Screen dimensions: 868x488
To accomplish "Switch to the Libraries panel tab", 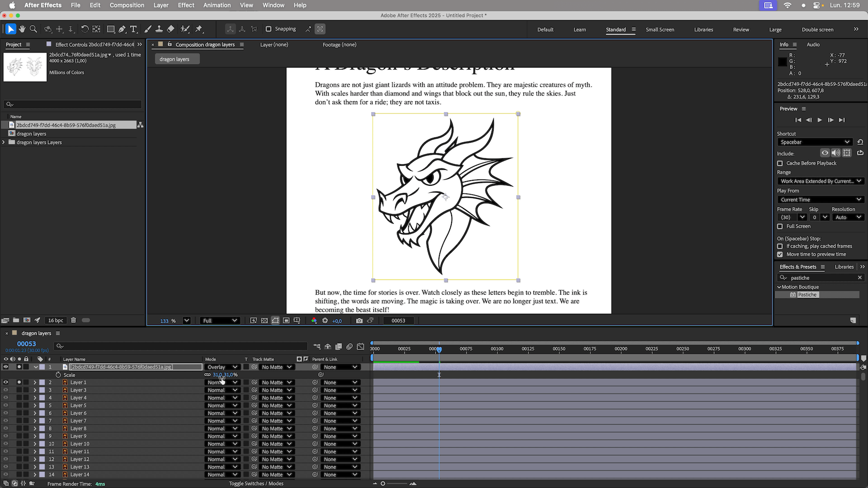I will click(844, 267).
